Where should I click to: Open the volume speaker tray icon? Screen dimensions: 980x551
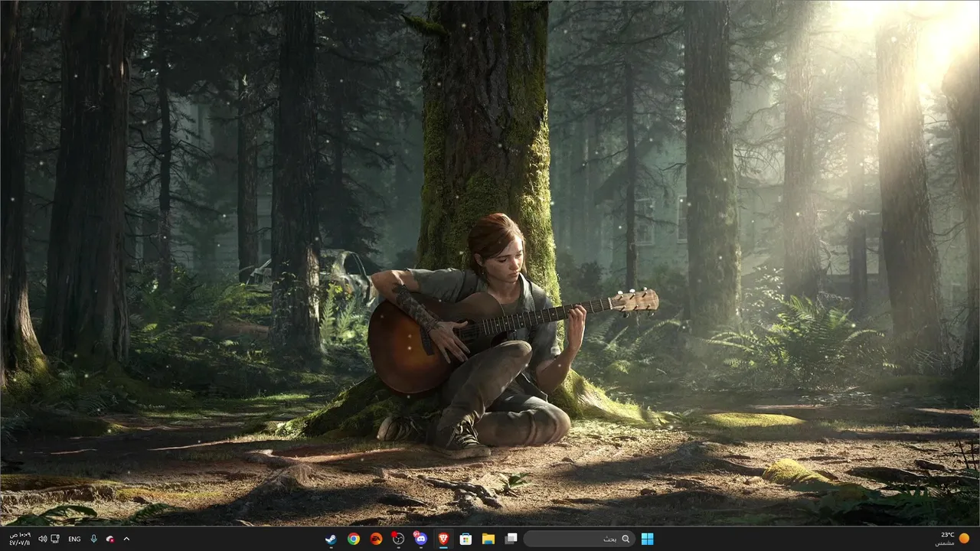pyautogui.click(x=42, y=539)
